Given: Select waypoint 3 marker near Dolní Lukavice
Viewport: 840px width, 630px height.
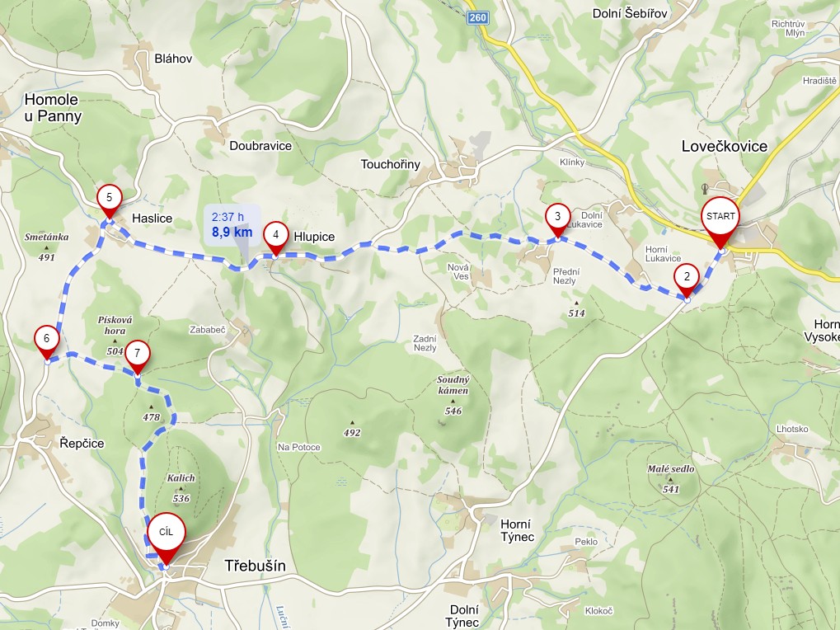Looking at the screenshot, I should tap(557, 221).
